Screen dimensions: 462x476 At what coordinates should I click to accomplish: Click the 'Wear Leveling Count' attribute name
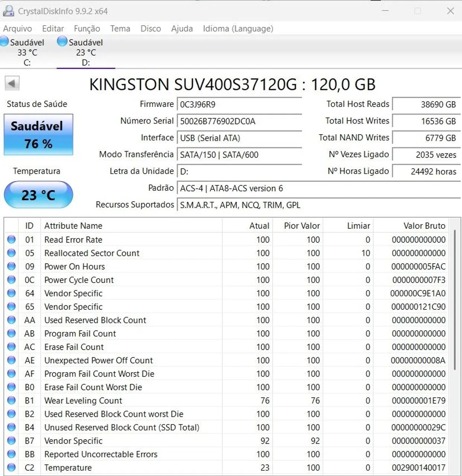tap(83, 401)
